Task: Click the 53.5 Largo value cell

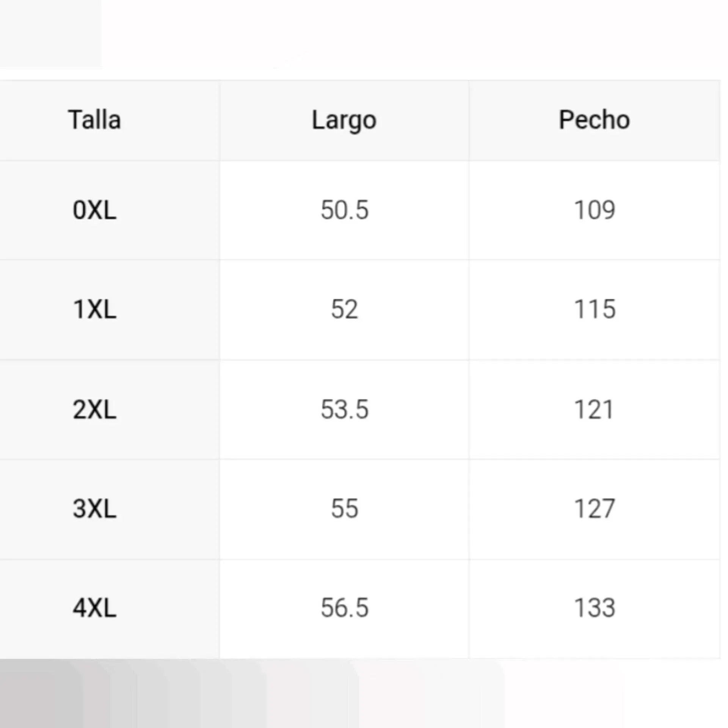Action: (x=344, y=409)
